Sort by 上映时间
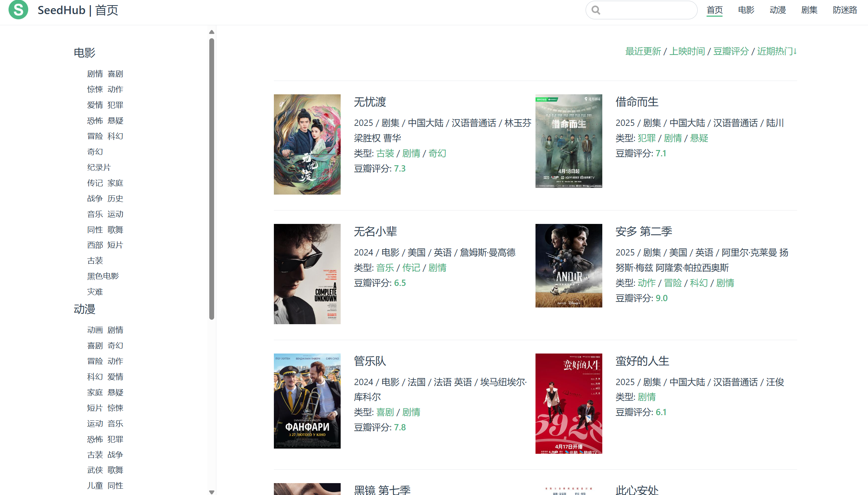The height and width of the screenshot is (495, 868). point(687,51)
